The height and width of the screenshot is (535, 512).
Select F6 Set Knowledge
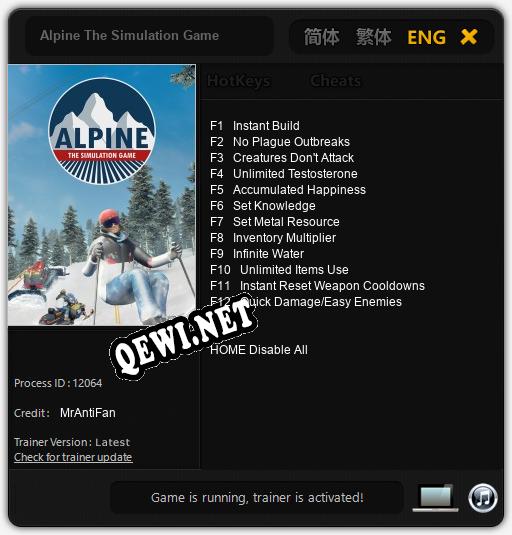tap(263, 206)
